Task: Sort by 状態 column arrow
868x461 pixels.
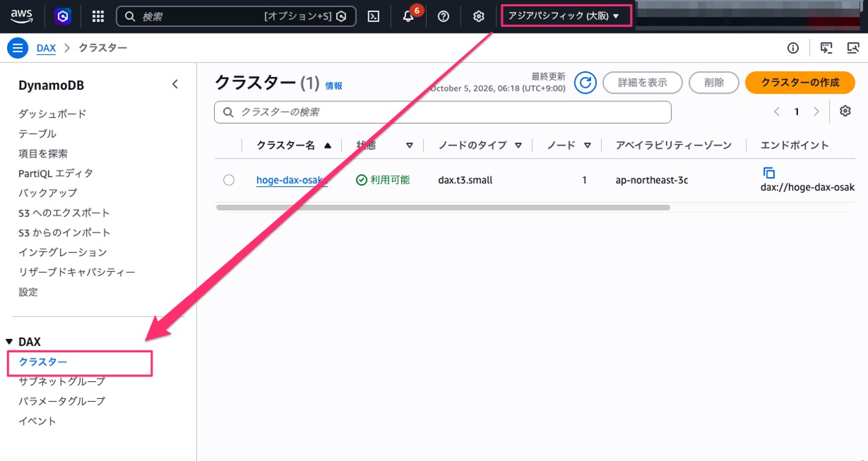Action: pos(410,145)
